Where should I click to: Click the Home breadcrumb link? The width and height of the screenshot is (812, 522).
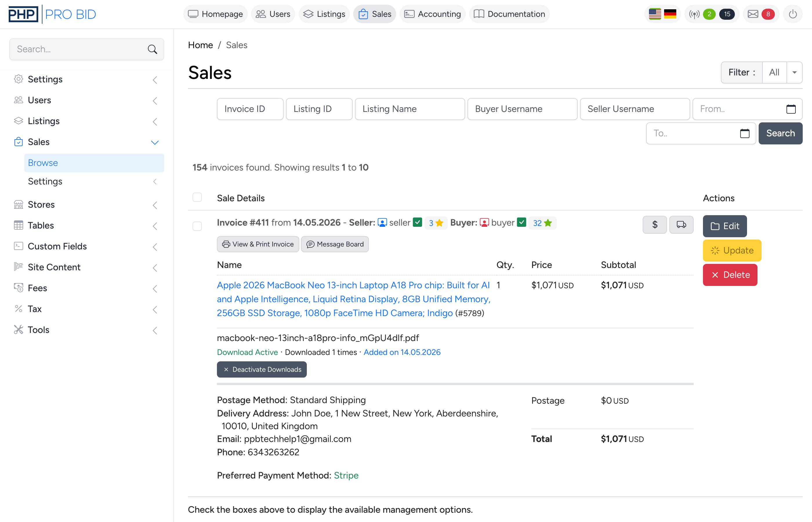(x=200, y=45)
